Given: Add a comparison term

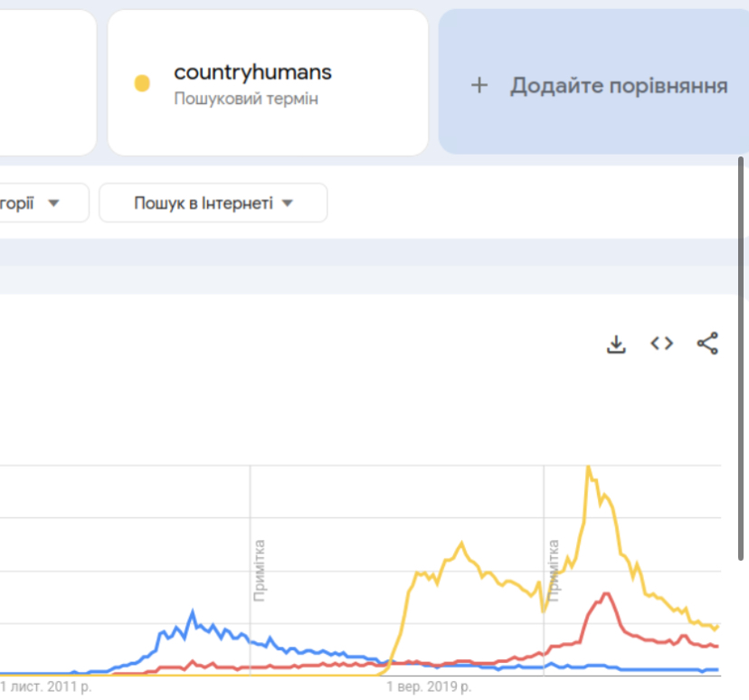Looking at the screenshot, I should (x=593, y=82).
